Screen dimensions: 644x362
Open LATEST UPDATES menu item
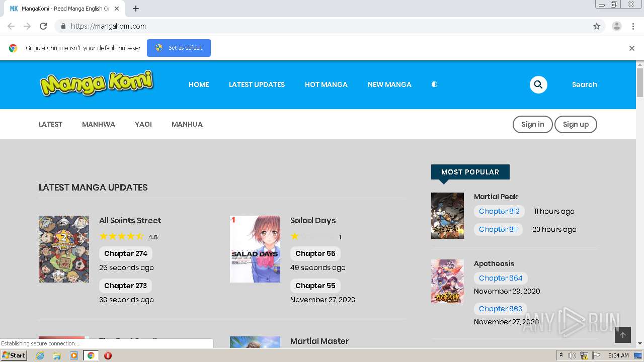[257, 84]
